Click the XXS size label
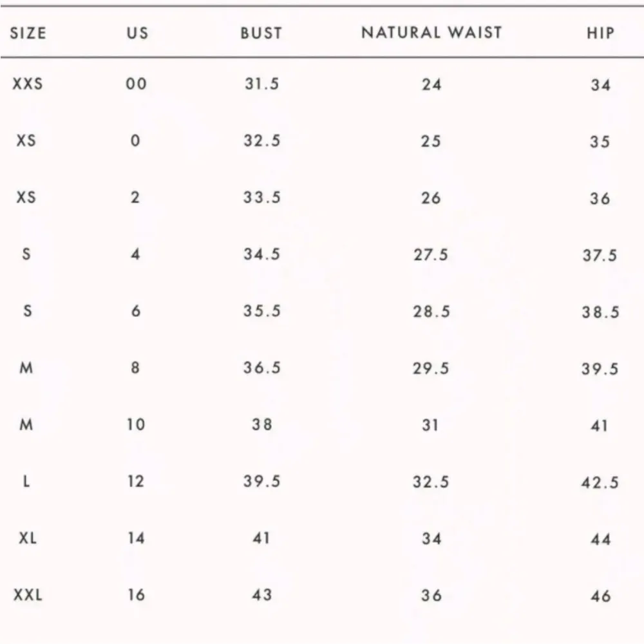This screenshot has height=644, width=644. 27,84
